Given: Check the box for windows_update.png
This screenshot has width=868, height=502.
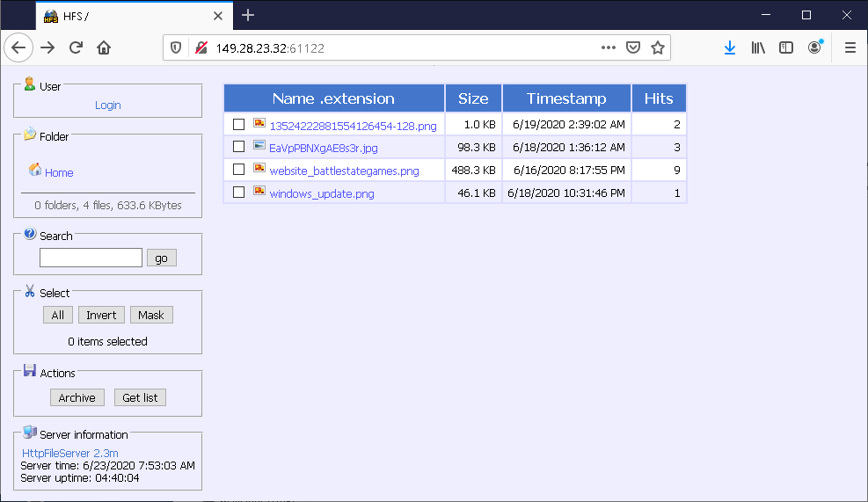Looking at the screenshot, I should [x=238, y=193].
